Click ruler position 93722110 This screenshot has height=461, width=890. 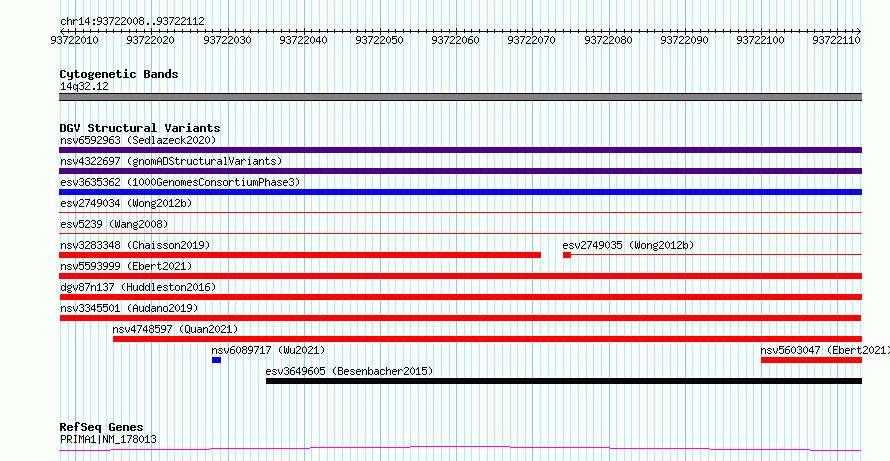[836, 40]
